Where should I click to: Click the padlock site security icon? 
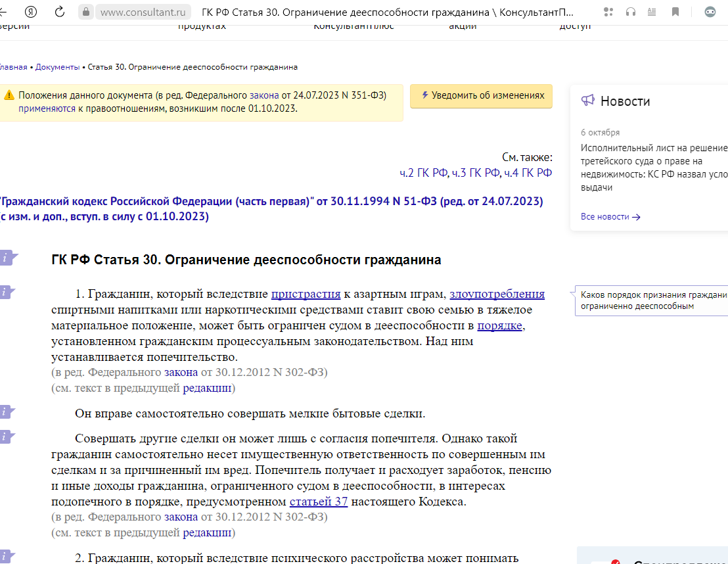pos(85,12)
